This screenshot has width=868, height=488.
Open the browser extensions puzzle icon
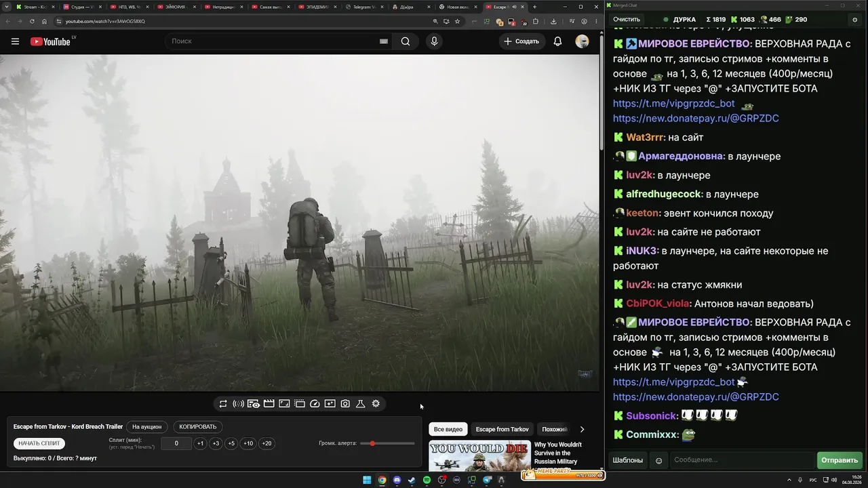click(535, 21)
